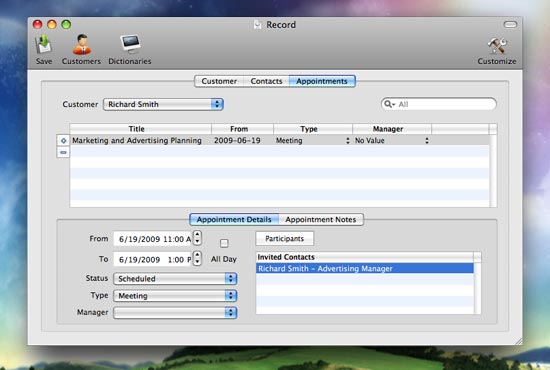Click the yellow minimize window button
Viewport: 550px width, 370px height.
click(x=52, y=24)
